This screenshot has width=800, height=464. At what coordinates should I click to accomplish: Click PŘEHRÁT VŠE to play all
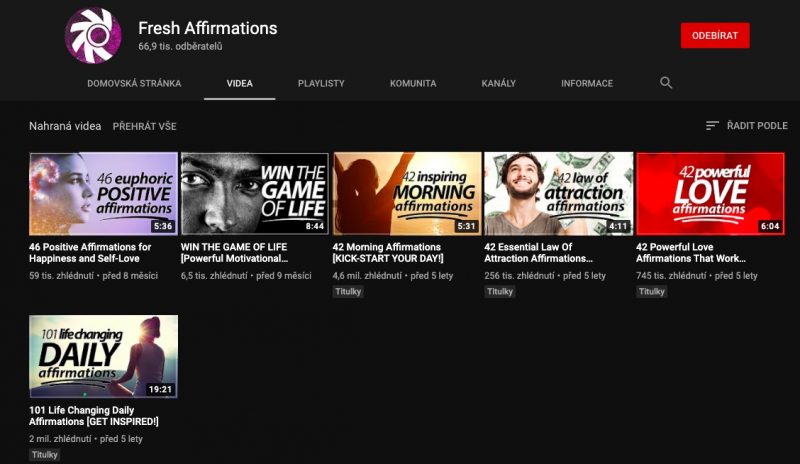point(144,126)
